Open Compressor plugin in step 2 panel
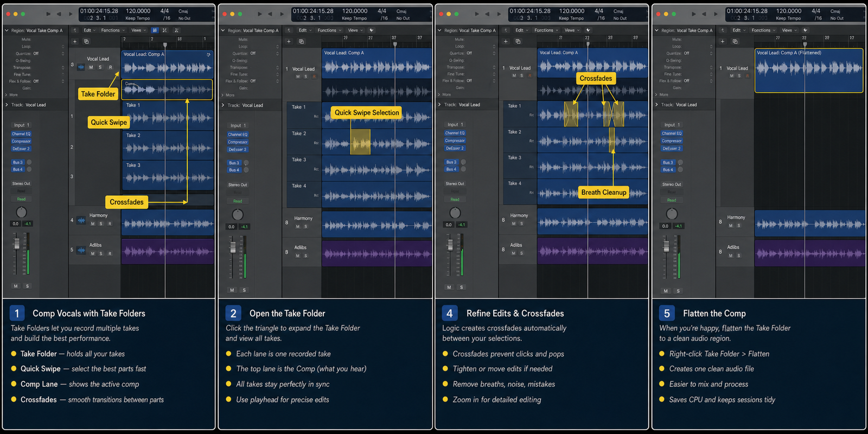 [238, 142]
